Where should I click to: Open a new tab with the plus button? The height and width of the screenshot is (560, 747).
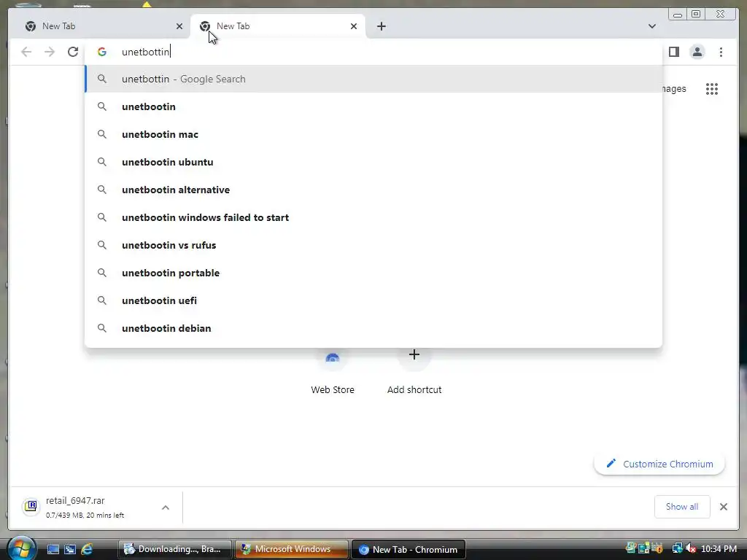click(381, 26)
